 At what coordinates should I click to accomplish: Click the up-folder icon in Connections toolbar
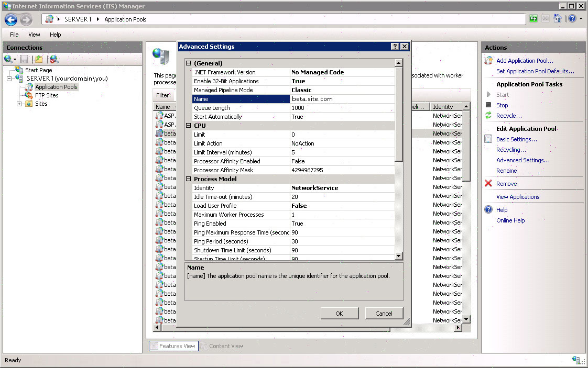(x=39, y=59)
